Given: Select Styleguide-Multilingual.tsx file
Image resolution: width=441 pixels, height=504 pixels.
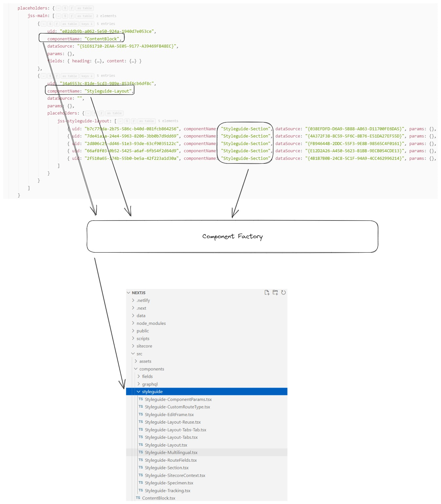Looking at the screenshot, I should [171, 452].
